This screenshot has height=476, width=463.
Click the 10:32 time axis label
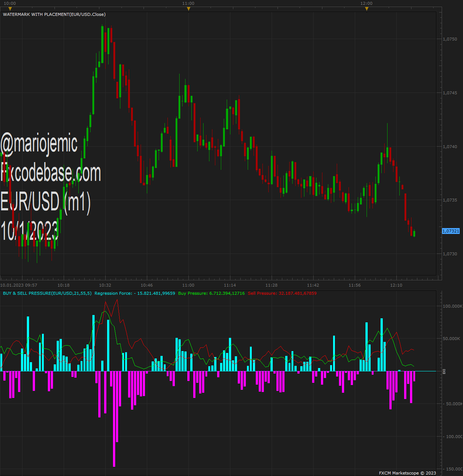coord(105,285)
